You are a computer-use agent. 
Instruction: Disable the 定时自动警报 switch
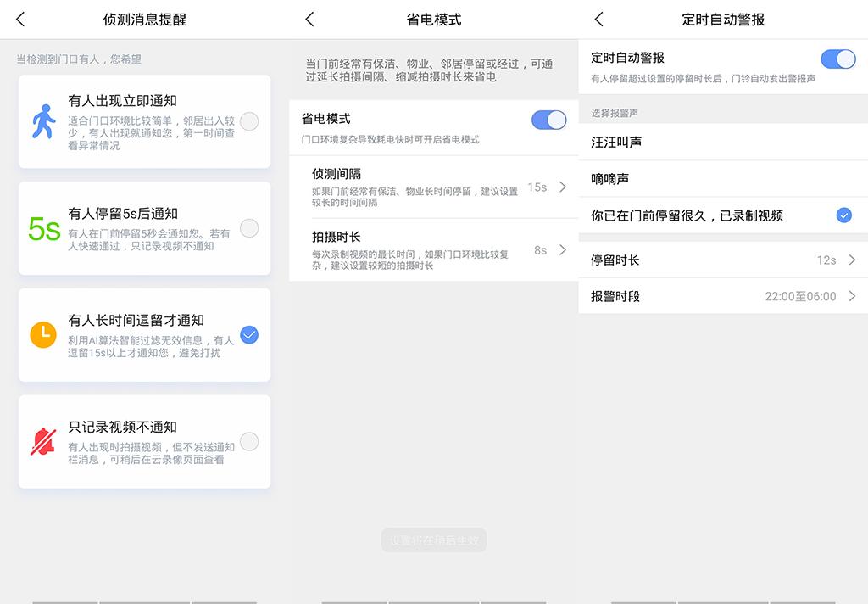(x=838, y=59)
